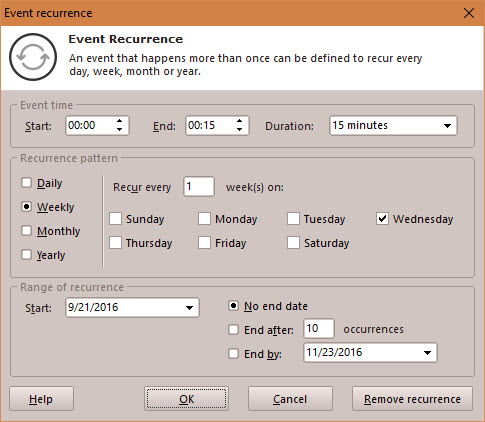Increase Start time with up arrow
Viewport: 485px width, 422px height.
point(120,121)
